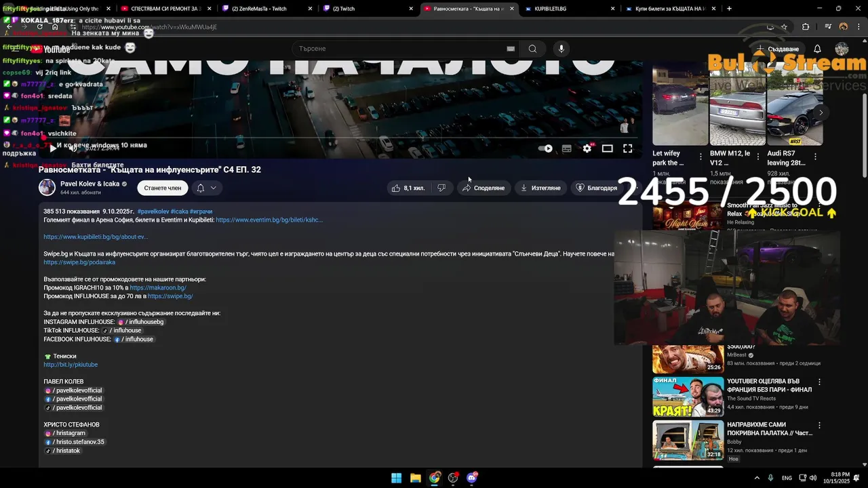
Task: Click the magnifier search button
Action: 532,49
